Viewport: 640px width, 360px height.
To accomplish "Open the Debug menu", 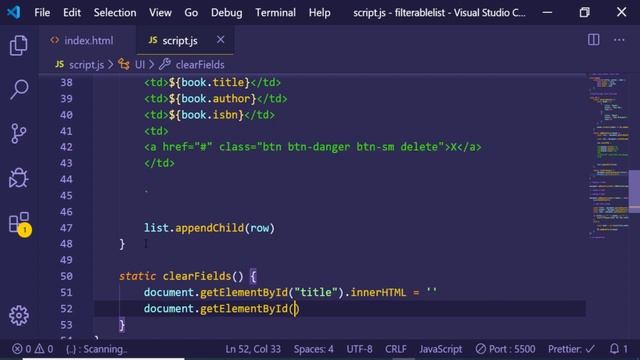I will point(227,13).
